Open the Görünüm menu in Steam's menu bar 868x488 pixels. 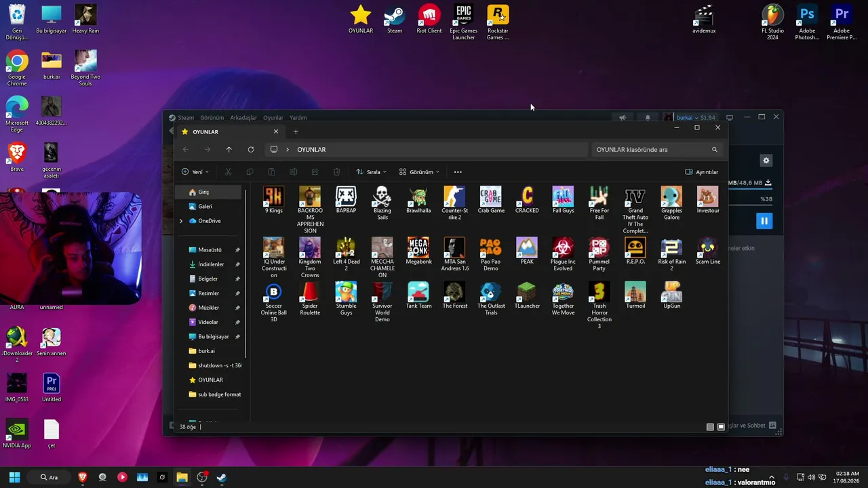coord(212,118)
